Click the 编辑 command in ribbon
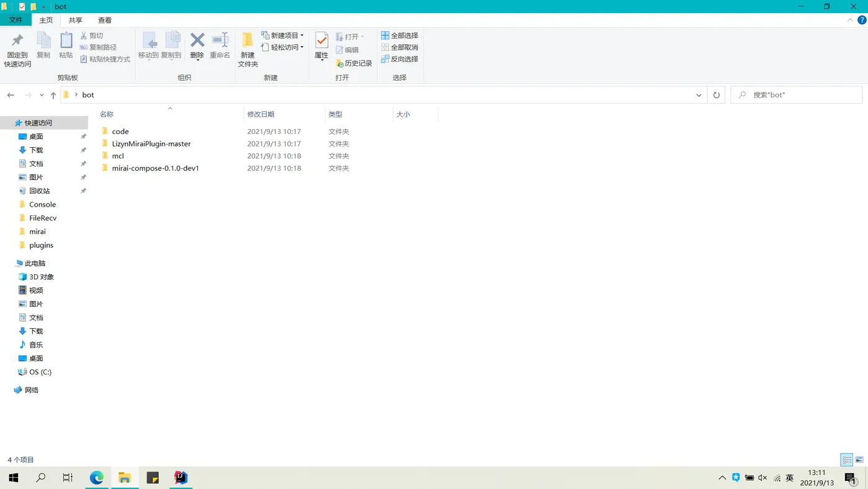The image size is (868, 489). [347, 50]
